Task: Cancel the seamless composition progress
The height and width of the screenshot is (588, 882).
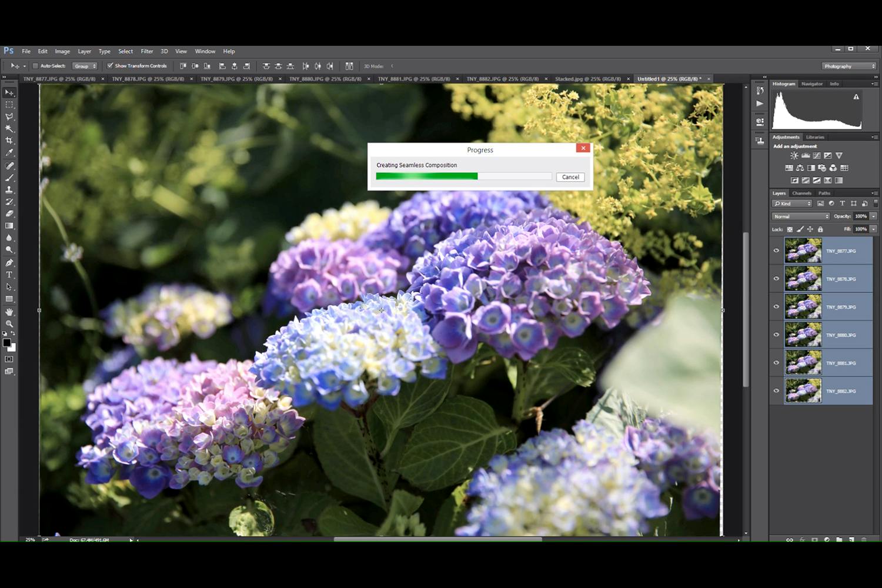Action: tap(570, 177)
